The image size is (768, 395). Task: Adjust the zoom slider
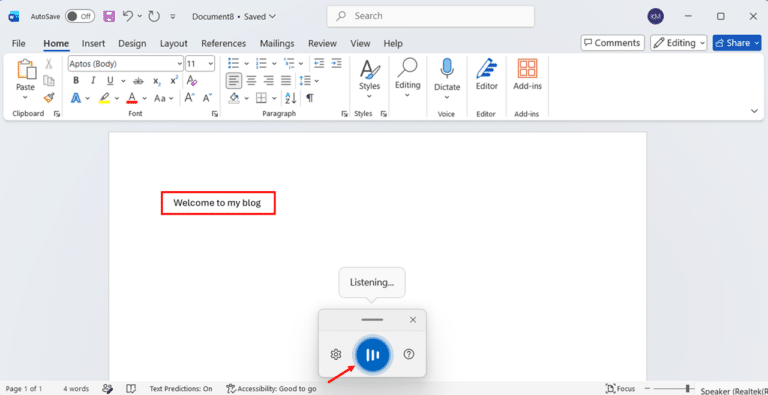[x=688, y=389]
